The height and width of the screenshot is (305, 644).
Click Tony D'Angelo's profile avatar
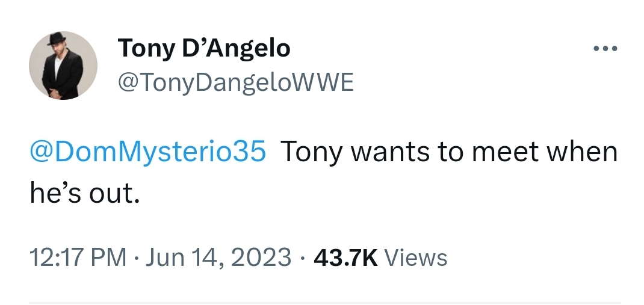coord(63,66)
